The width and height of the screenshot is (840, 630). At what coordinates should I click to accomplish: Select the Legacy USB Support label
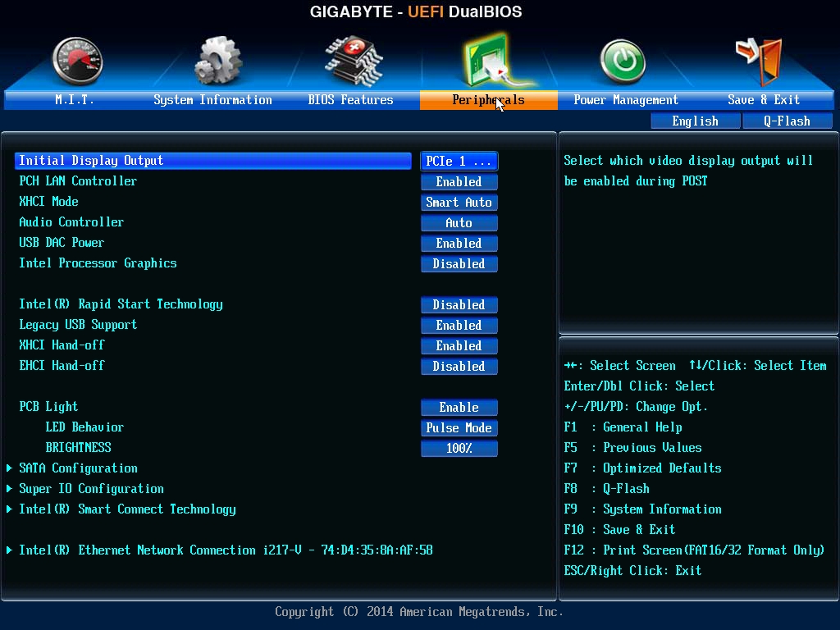click(x=78, y=325)
